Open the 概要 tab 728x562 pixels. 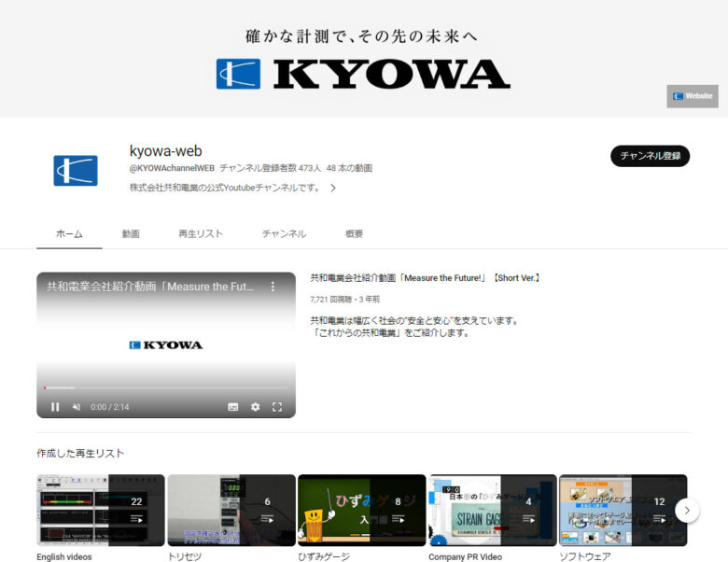pyautogui.click(x=354, y=233)
